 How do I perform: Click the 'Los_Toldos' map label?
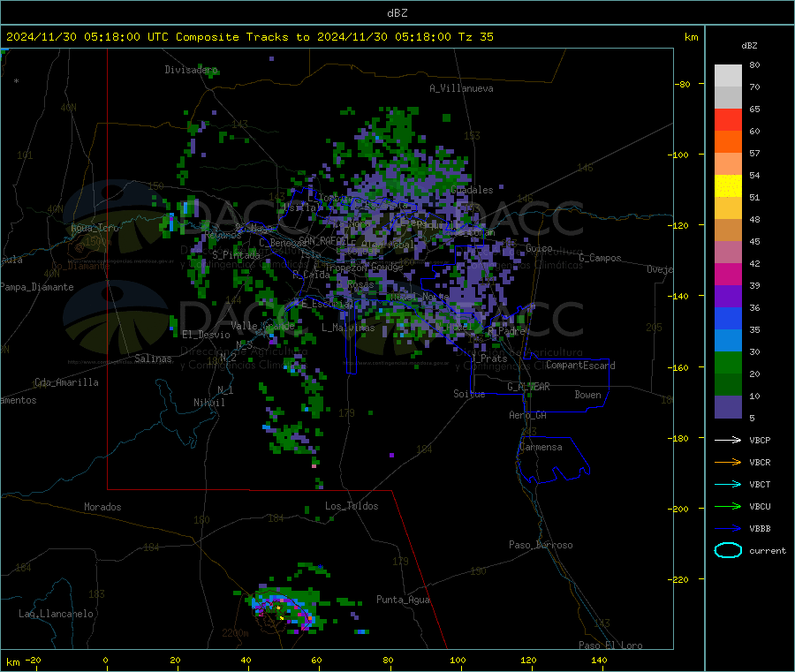[x=352, y=506]
